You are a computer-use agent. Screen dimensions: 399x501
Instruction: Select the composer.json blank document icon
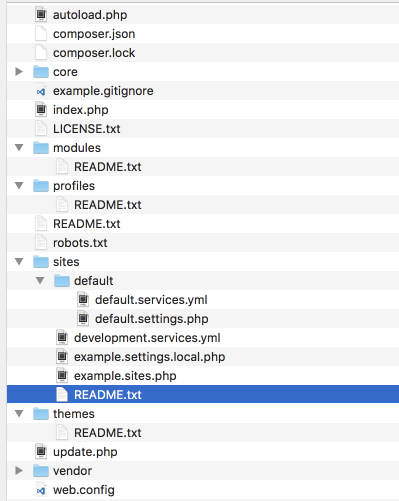point(41,34)
